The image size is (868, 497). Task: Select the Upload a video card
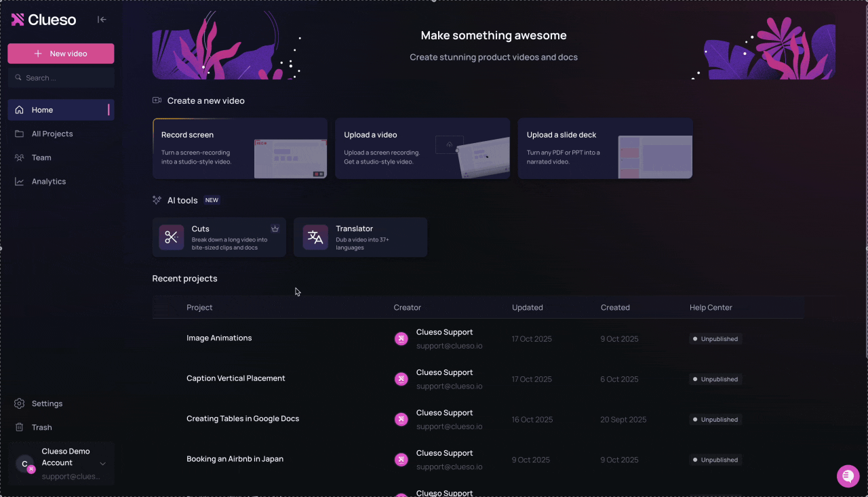422,148
